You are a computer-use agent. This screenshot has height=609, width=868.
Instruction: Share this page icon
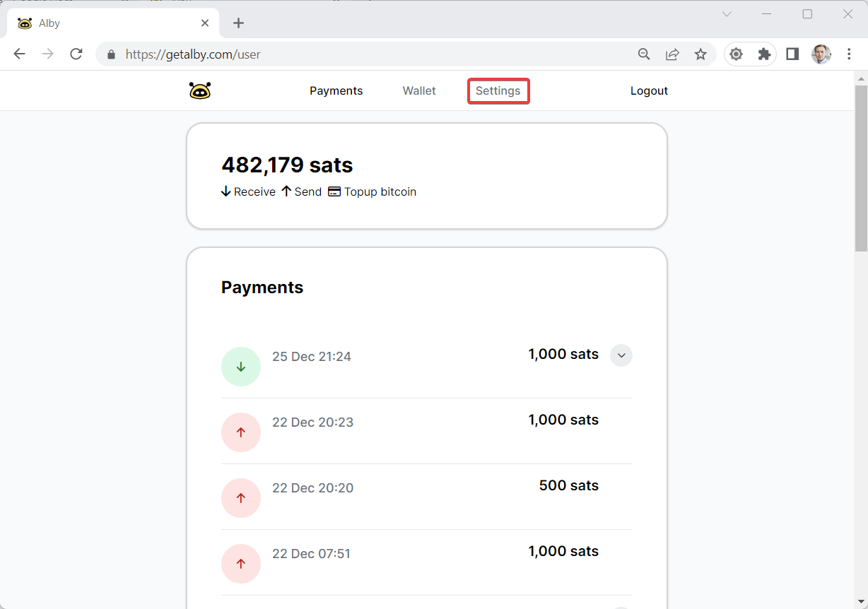[x=672, y=54]
